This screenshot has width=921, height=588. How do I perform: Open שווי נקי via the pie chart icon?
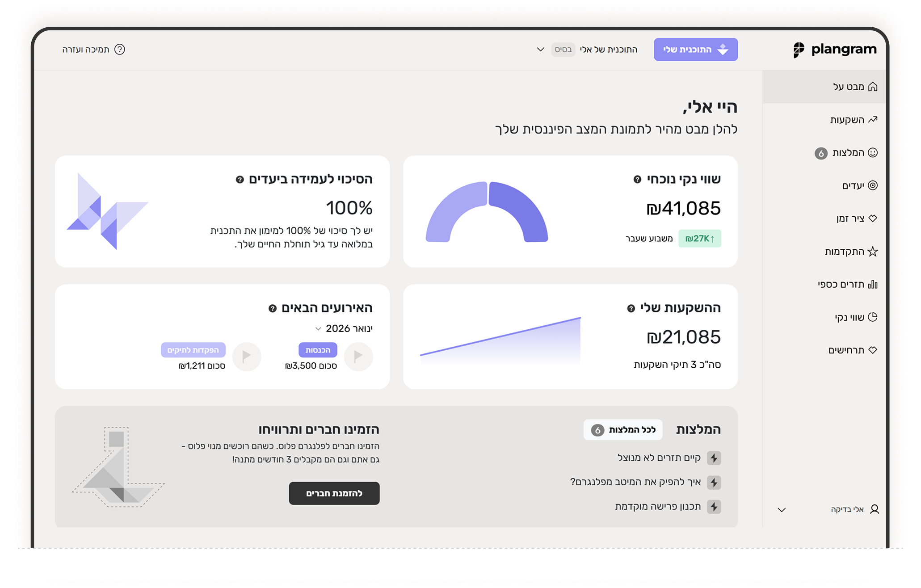click(x=872, y=317)
